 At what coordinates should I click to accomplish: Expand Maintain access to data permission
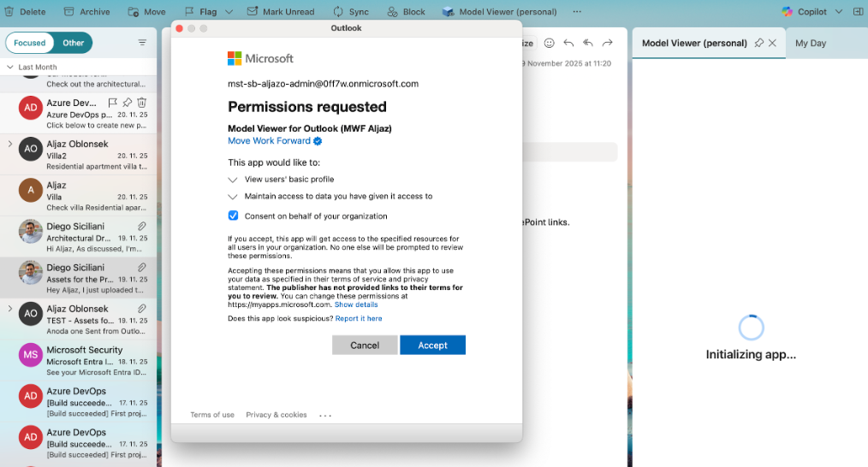(233, 197)
